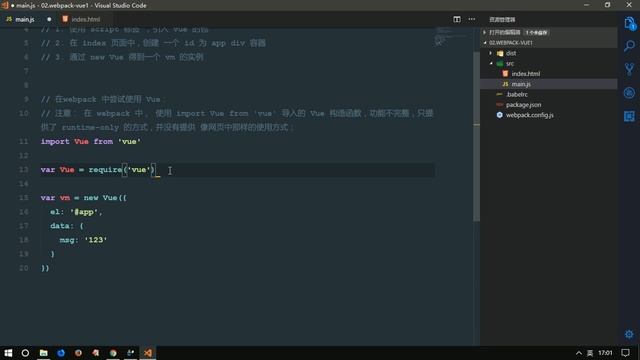Open index.html in the file tree
This screenshot has width=640, height=360.
tap(526, 74)
